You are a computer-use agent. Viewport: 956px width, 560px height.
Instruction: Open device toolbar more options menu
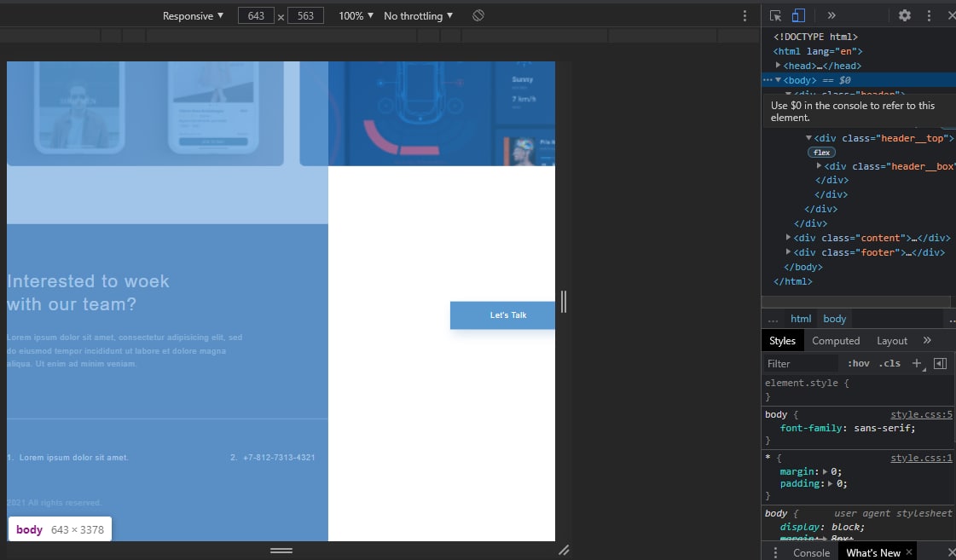tap(745, 16)
